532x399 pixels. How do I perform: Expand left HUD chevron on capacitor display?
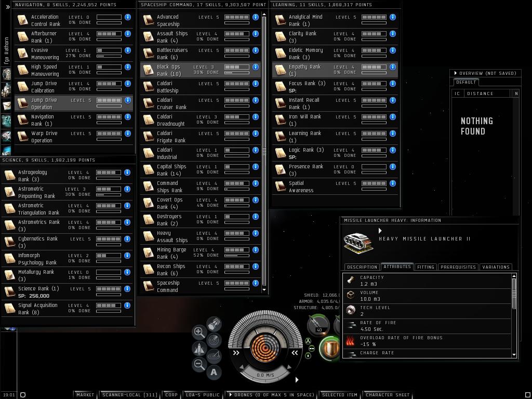[x=236, y=353]
